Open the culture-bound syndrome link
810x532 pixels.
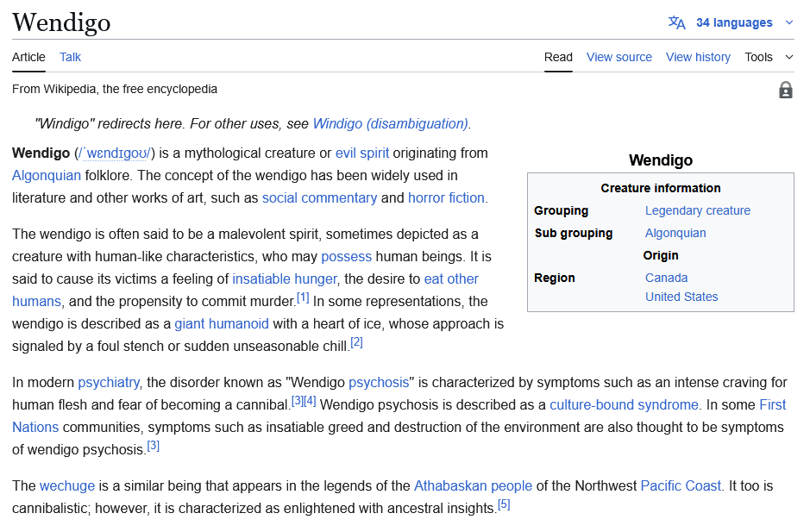tap(624, 405)
